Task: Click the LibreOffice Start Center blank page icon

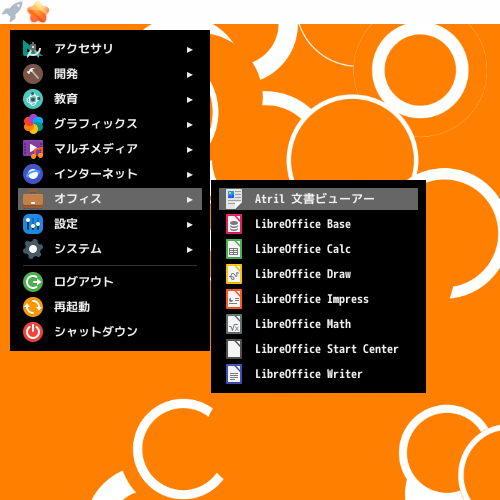Action: tap(234, 349)
